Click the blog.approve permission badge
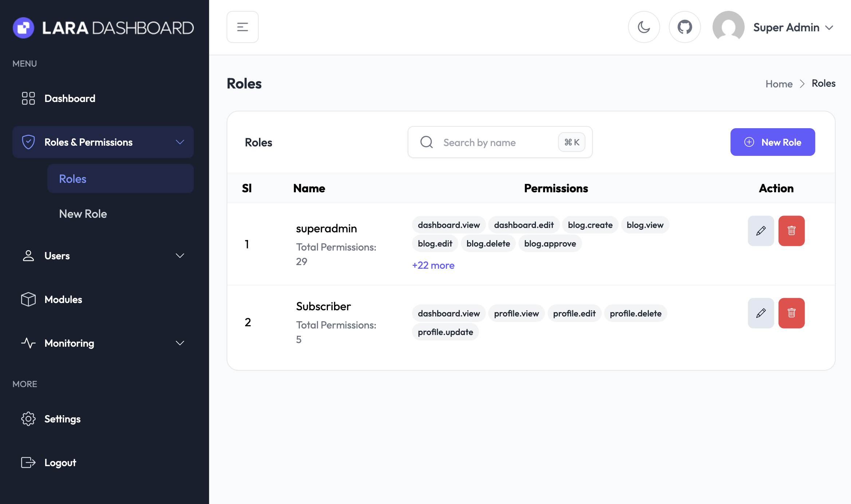This screenshot has width=851, height=504. pos(550,244)
